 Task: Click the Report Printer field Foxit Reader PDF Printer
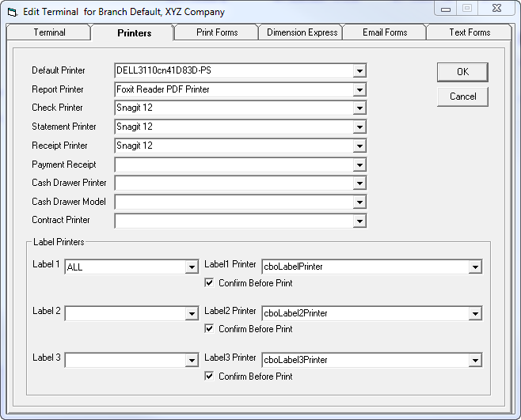click(241, 89)
